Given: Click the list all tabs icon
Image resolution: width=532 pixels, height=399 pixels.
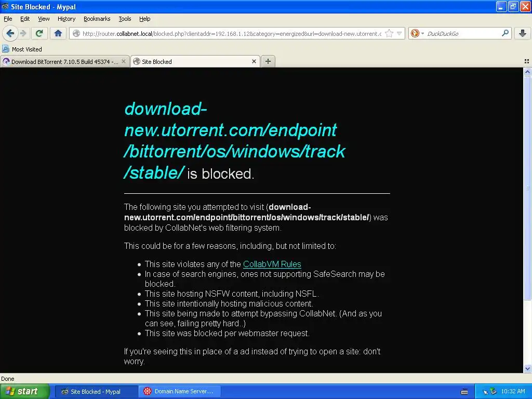Looking at the screenshot, I should coord(527,61).
